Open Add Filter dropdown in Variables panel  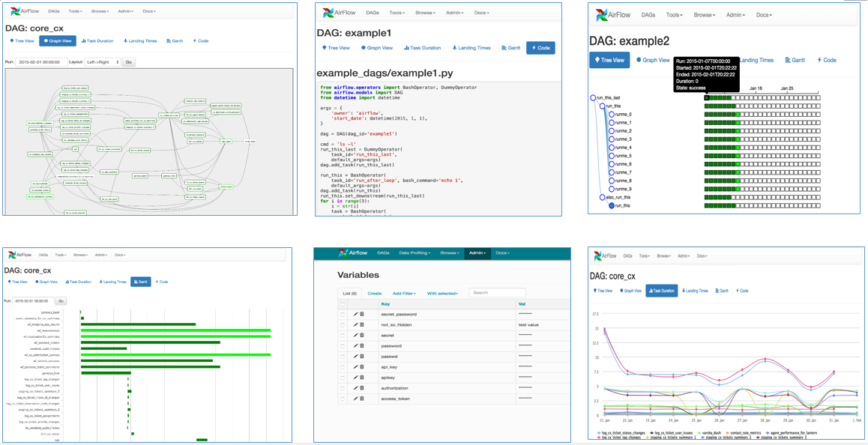tap(403, 294)
